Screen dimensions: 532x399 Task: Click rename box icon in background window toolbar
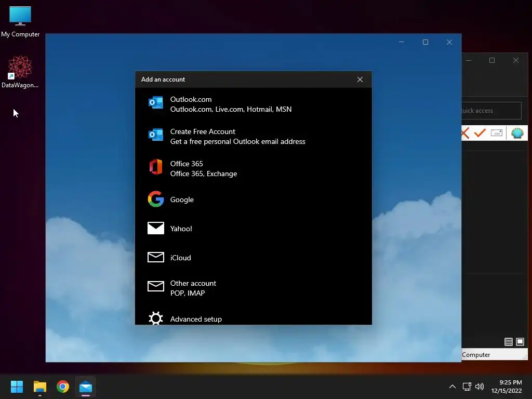point(496,132)
